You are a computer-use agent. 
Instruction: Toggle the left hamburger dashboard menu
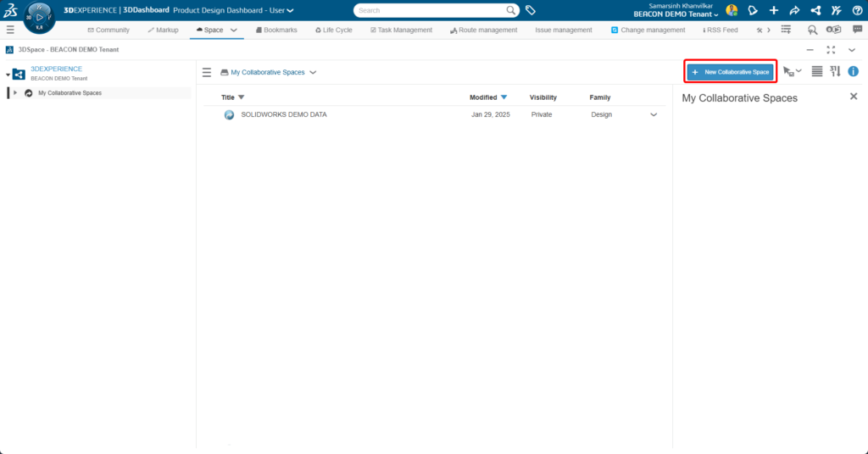(x=10, y=30)
